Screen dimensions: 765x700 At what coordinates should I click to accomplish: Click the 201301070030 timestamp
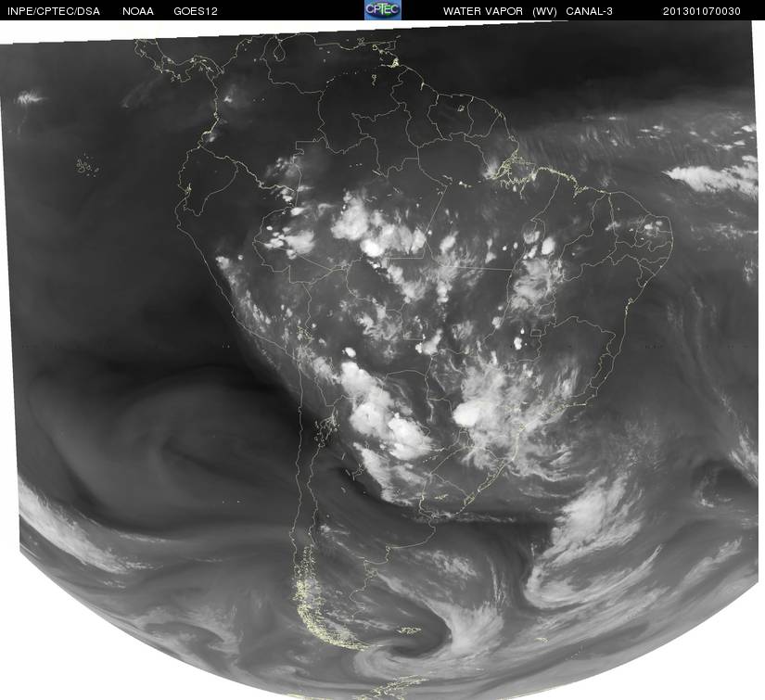[702, 11]
